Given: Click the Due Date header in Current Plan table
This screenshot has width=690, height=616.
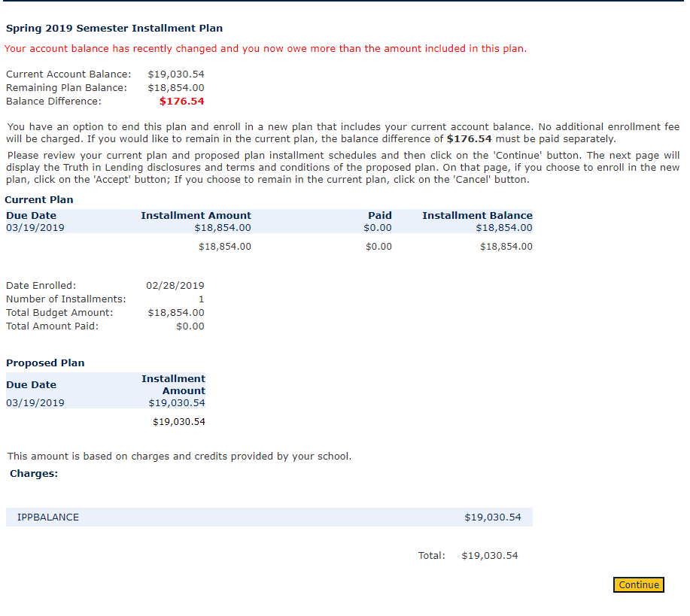Looking at the screenshot, I should pyautogui.click(x=31, y=216).
